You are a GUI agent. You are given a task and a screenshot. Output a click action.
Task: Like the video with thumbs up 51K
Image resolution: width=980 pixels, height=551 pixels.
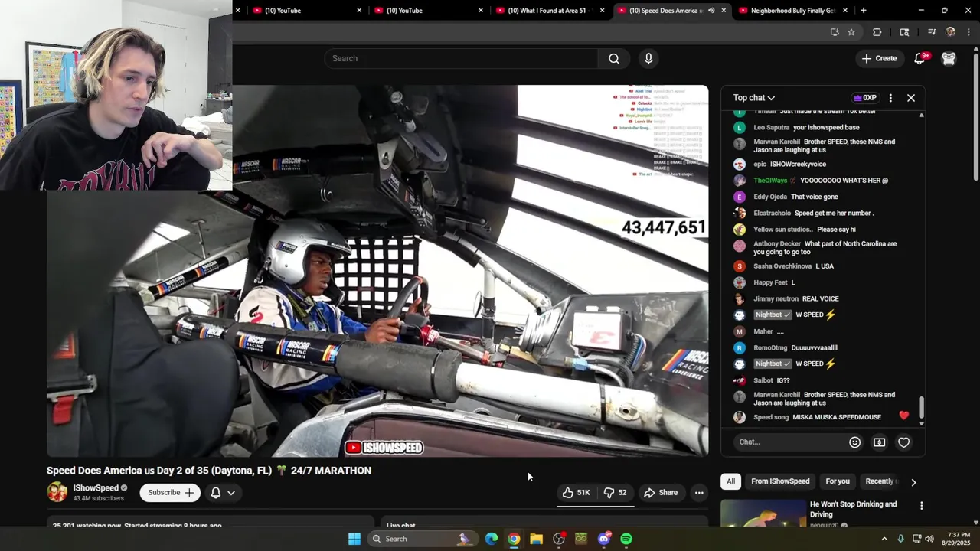[x=576, y=493]
